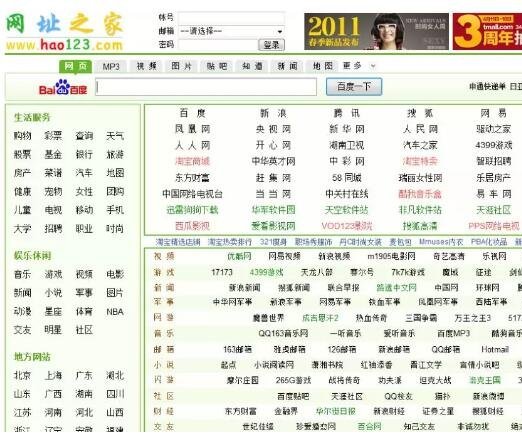The image size is (522, 440).
Task: Open 摩尔庄园 in the 闪游 row
Action: pos(242,380)
